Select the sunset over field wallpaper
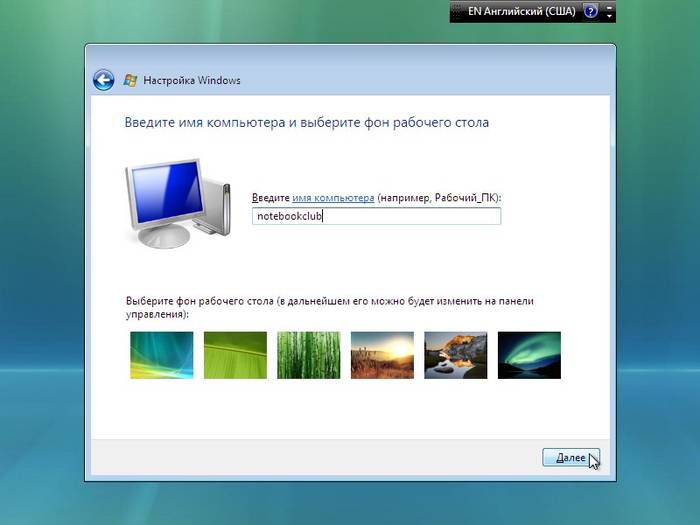 382,355
